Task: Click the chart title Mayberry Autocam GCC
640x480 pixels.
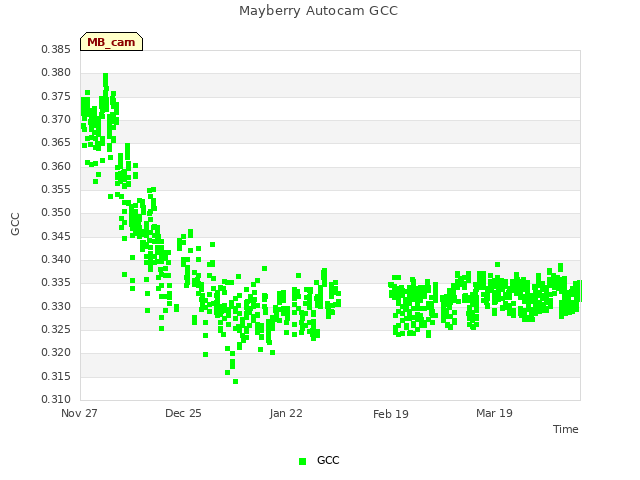Action: coord(318,11)
